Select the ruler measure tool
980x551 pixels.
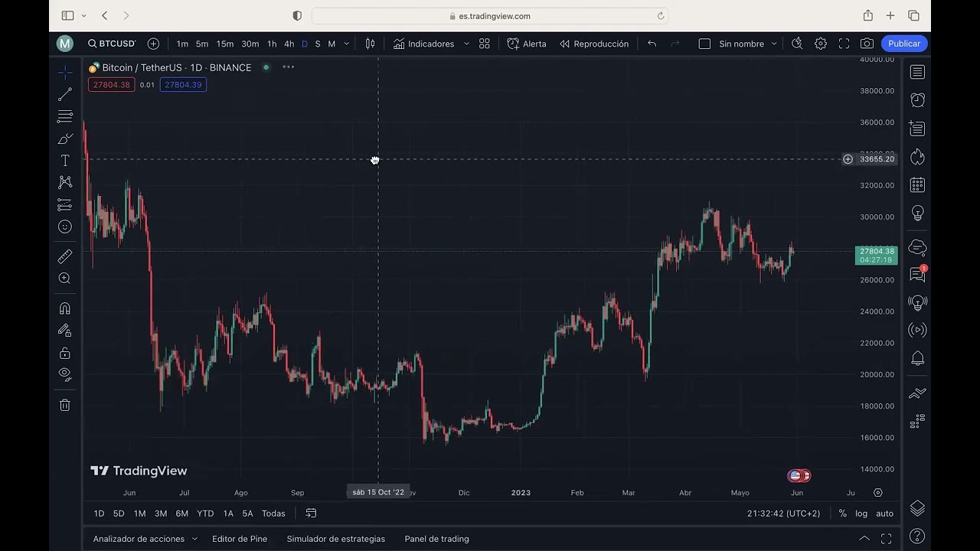(x=65, y=256)
